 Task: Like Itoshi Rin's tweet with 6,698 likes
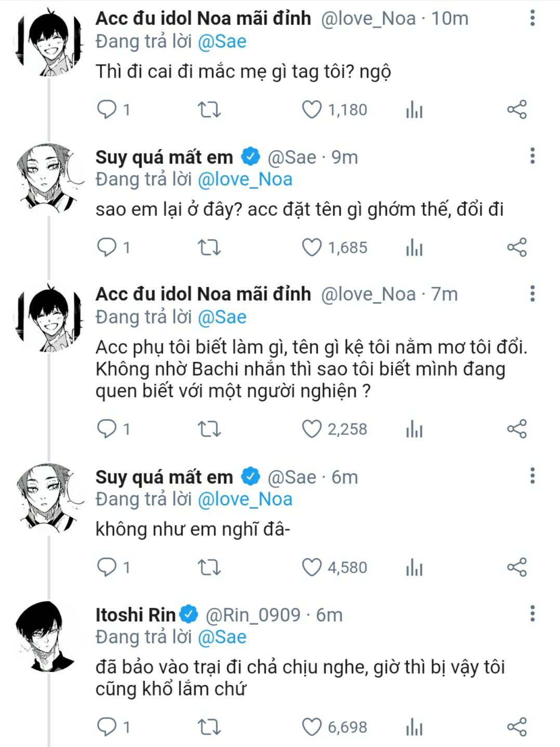[x=312, y=727]
